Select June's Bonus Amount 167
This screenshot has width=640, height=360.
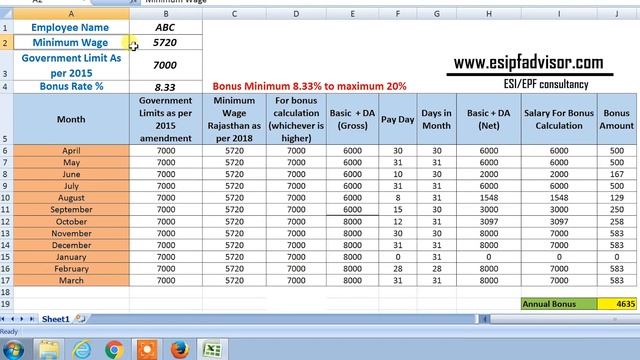point(617,174)
